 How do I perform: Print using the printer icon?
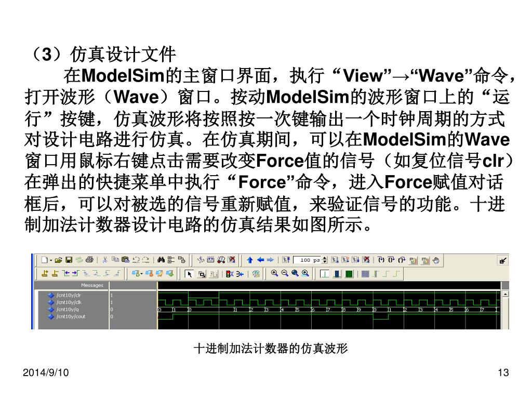click(89, 260)
